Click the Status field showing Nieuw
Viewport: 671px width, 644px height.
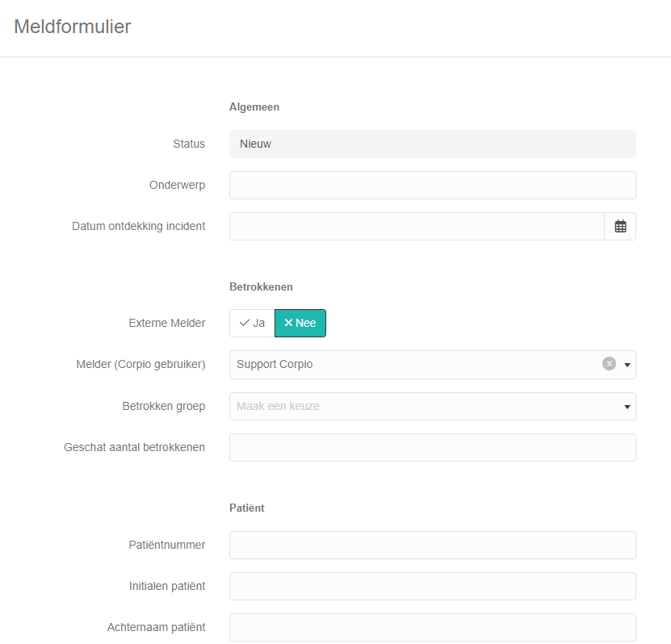click(433, 144)
